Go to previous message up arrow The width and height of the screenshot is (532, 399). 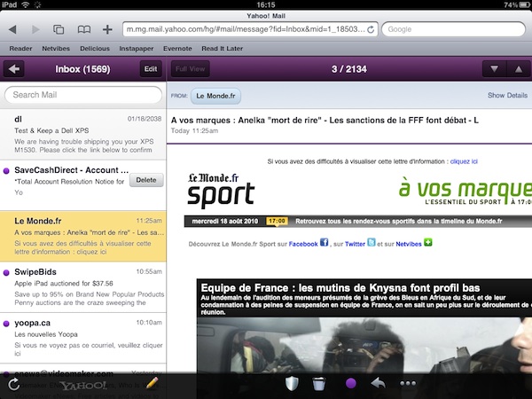[519, 69]
